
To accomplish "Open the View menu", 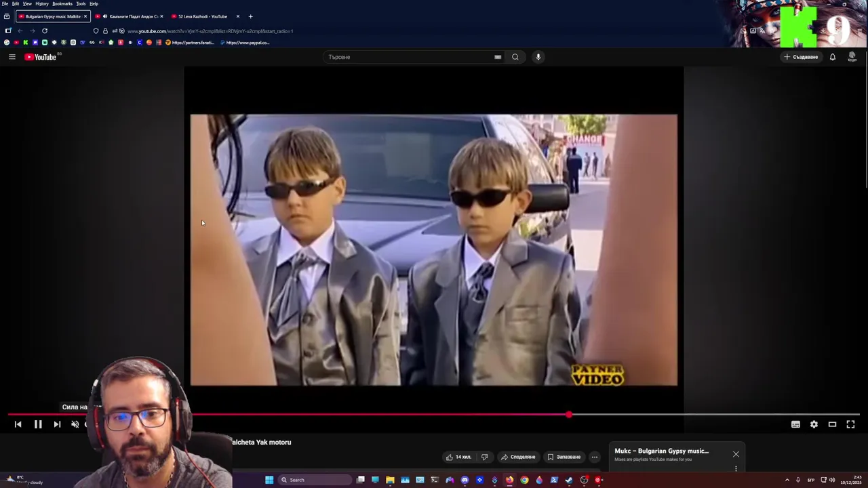I will (x=27, y=3).
